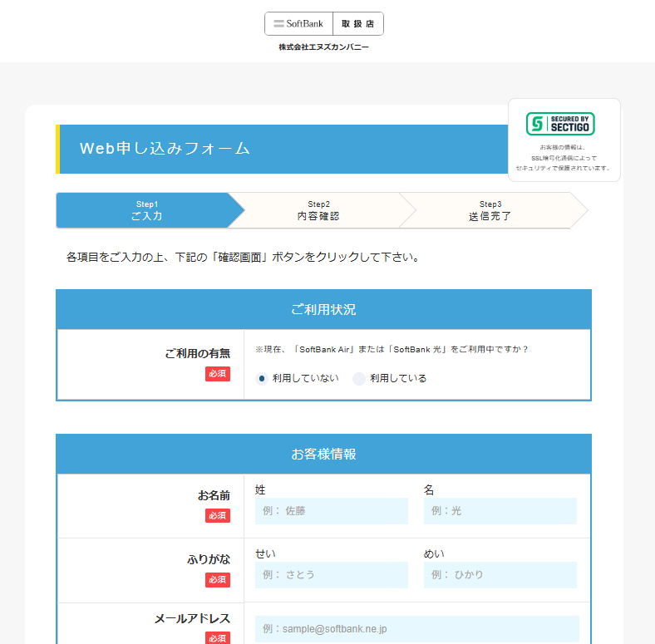Screen dimensions: 655x644
Task: Click the メールアドレス email input field
Action: coord(416,629)
